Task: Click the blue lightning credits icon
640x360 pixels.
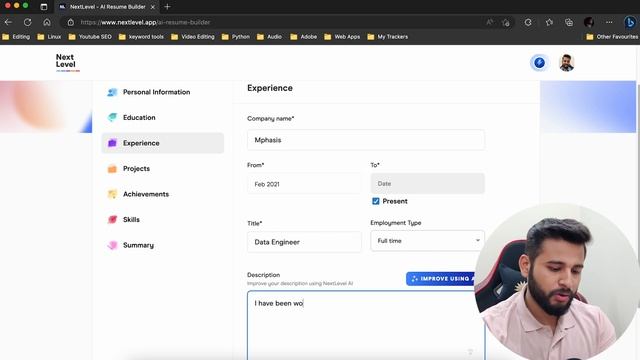Action: click(x=539, y=62)
